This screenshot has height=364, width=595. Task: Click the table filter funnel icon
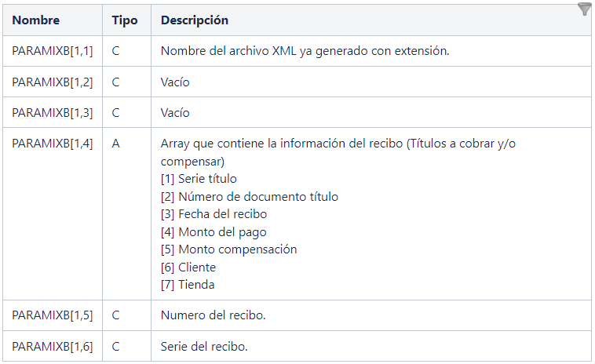pyautogui.click(x=584, y=9)
